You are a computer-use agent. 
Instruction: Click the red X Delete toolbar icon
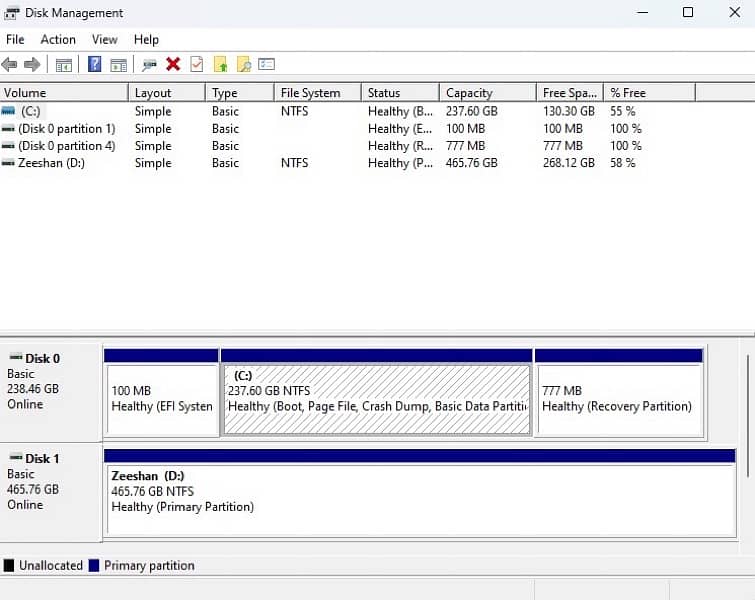(173, 64)
